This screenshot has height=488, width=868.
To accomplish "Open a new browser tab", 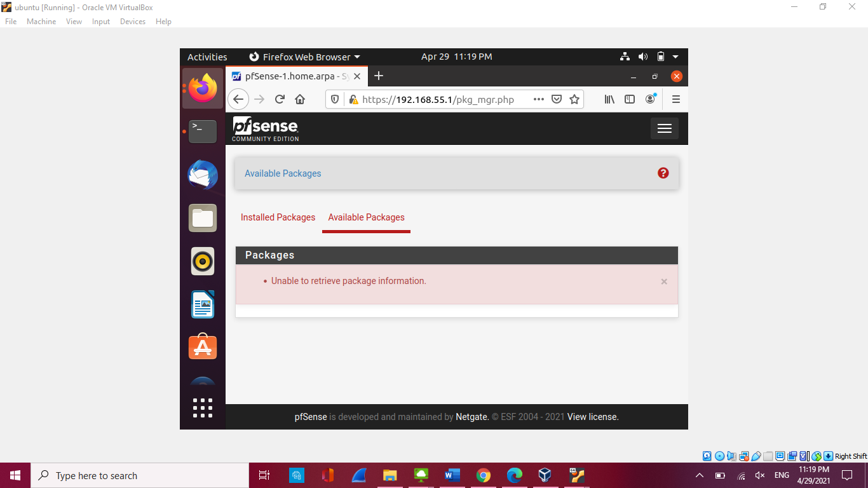I will 379,76.
